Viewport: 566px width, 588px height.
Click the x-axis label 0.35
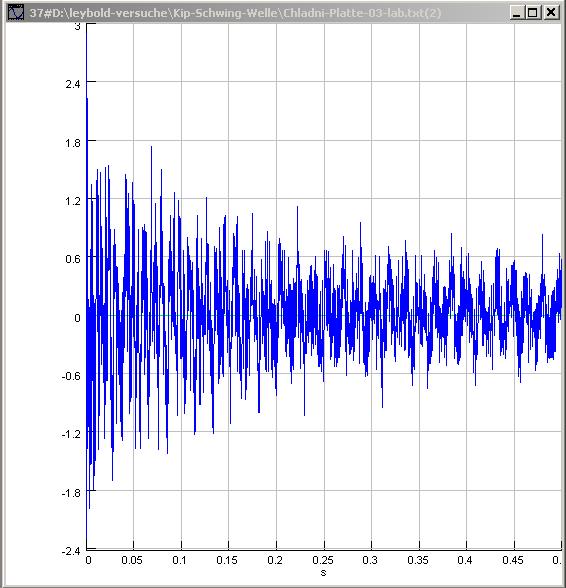pyautogui.click(x=418, y=560)
